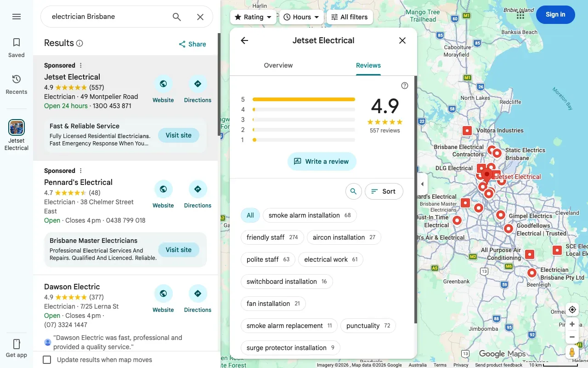Viewport: 588px width, 368px height.
Task: Click the 1-star rating bar
Action: point(304,140)
